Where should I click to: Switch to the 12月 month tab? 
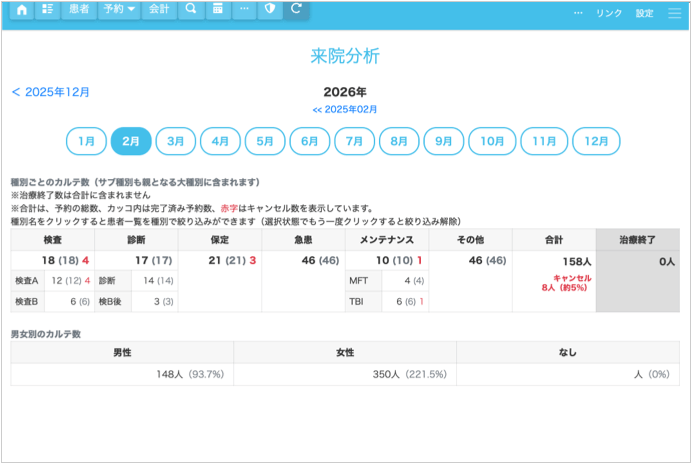pyautogui.click(x=596, y=142)
